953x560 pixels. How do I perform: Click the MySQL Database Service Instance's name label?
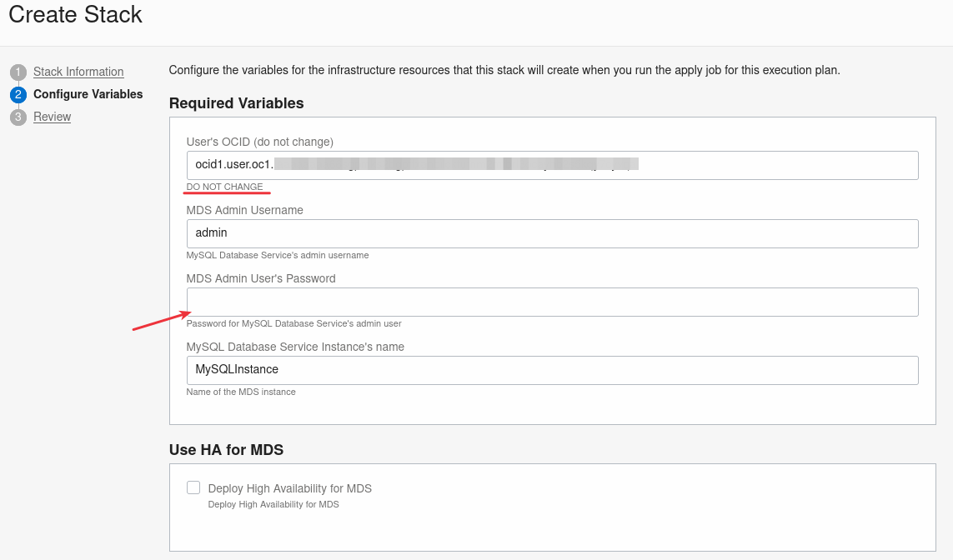point(295,347)
